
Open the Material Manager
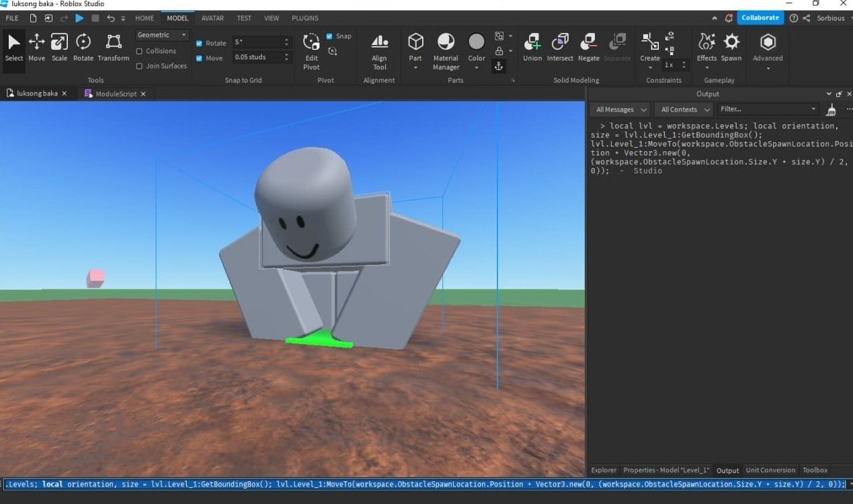(446, 51)
